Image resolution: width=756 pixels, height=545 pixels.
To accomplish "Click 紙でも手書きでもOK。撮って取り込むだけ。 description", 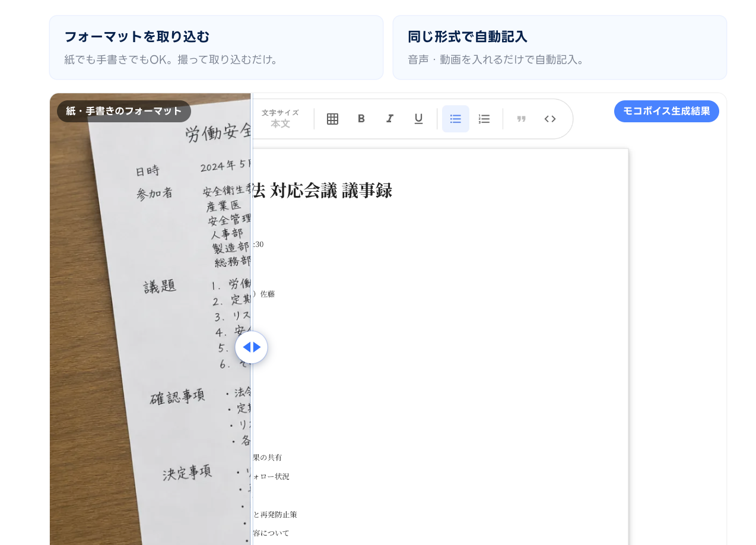I will [171, 60].
